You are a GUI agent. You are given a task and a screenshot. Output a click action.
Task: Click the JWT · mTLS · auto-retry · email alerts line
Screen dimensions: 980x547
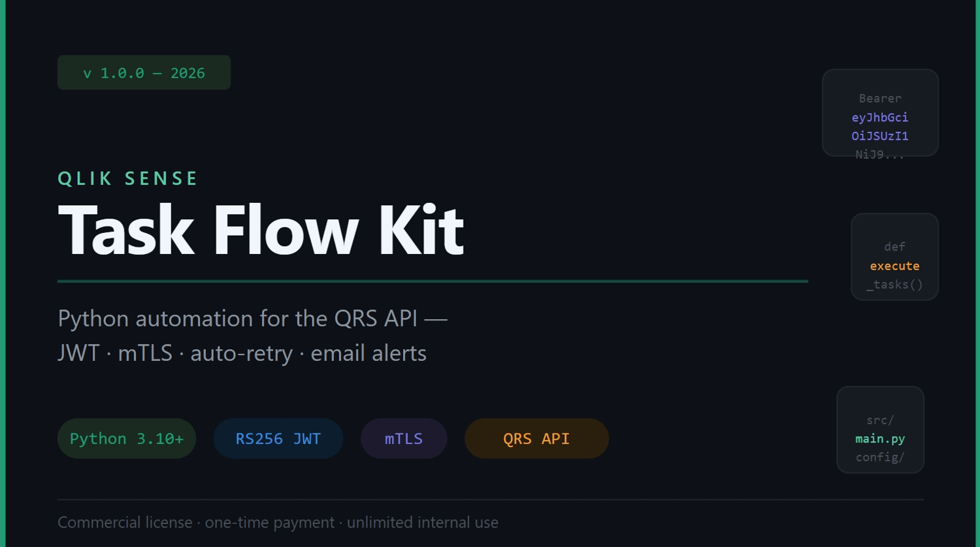242,353
